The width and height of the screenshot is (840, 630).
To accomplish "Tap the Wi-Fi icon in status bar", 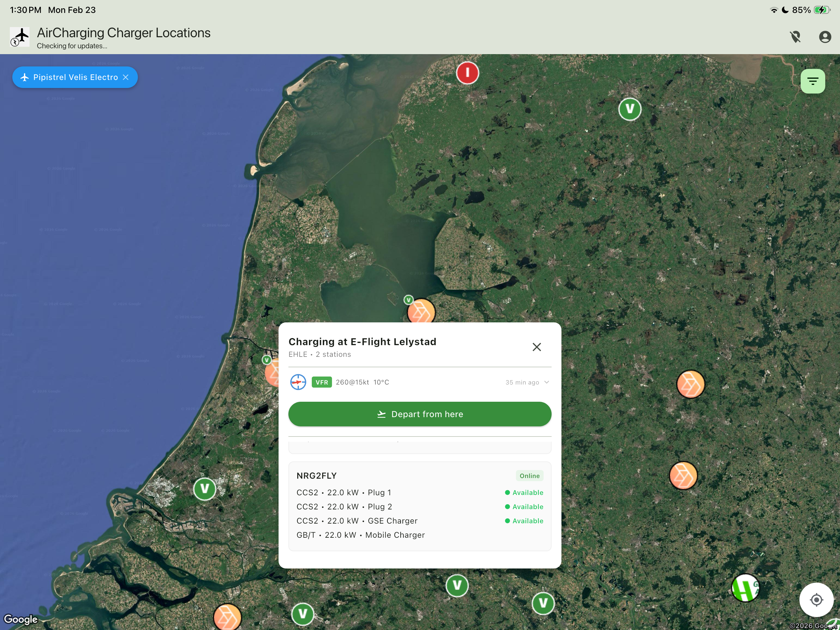I will coord(774,10).
